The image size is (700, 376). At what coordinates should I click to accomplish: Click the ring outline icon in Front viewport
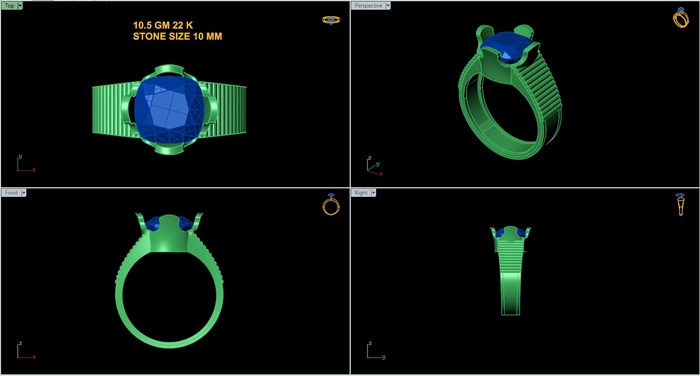click(x=331, y=205)
